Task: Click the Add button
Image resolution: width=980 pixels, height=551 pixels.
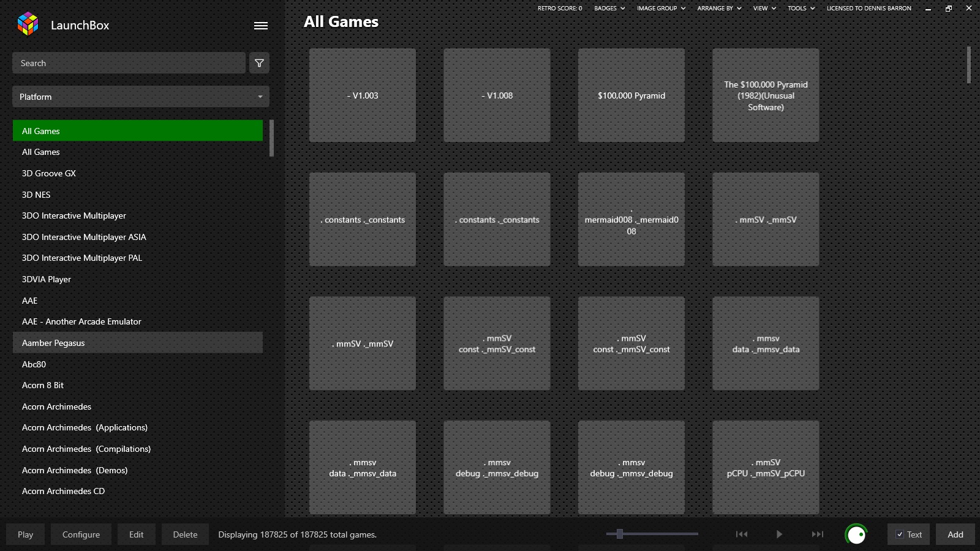Action: 956,534
